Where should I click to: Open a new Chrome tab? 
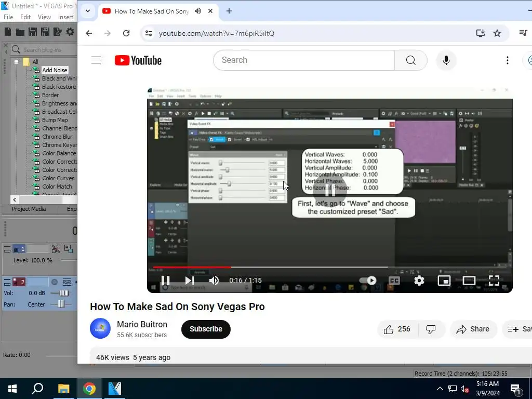coord(229,11)
